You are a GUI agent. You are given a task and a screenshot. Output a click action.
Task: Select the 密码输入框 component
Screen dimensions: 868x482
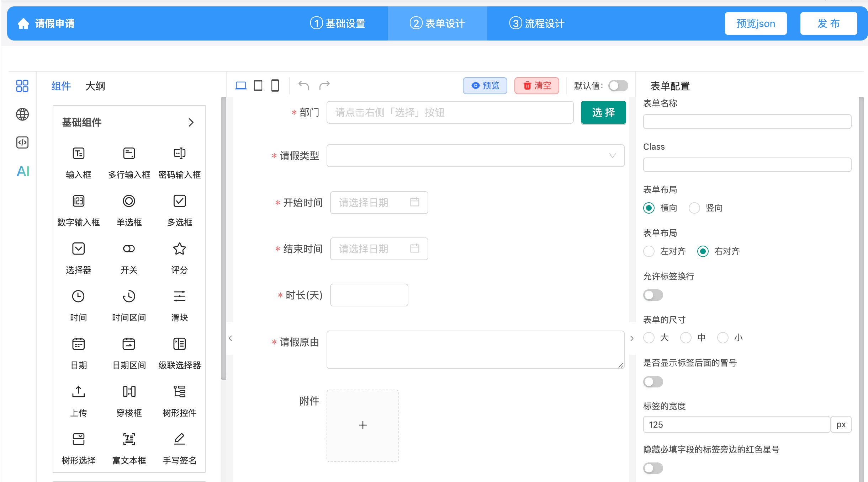pyautogui.click(x=180, y=162)
